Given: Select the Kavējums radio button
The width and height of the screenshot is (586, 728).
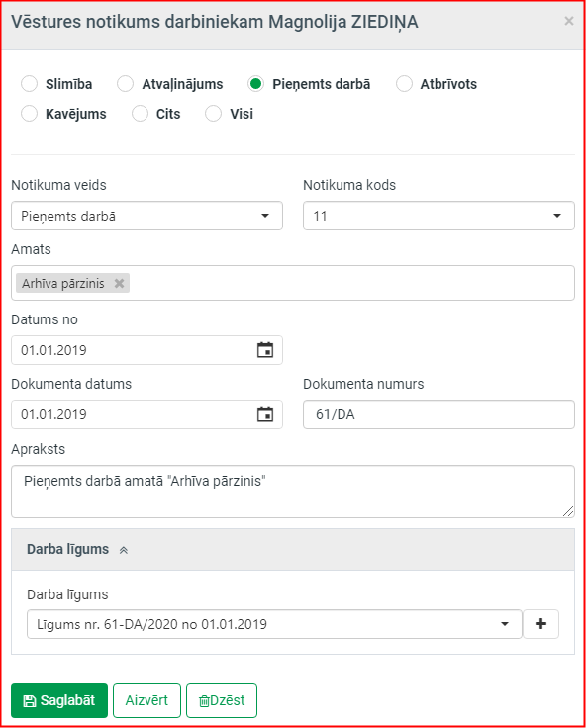Looking at the screenshot, I should (29, 114).
